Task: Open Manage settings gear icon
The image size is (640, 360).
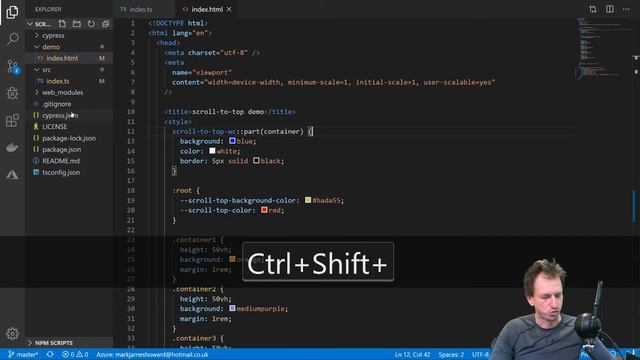Action: [12, 333]
